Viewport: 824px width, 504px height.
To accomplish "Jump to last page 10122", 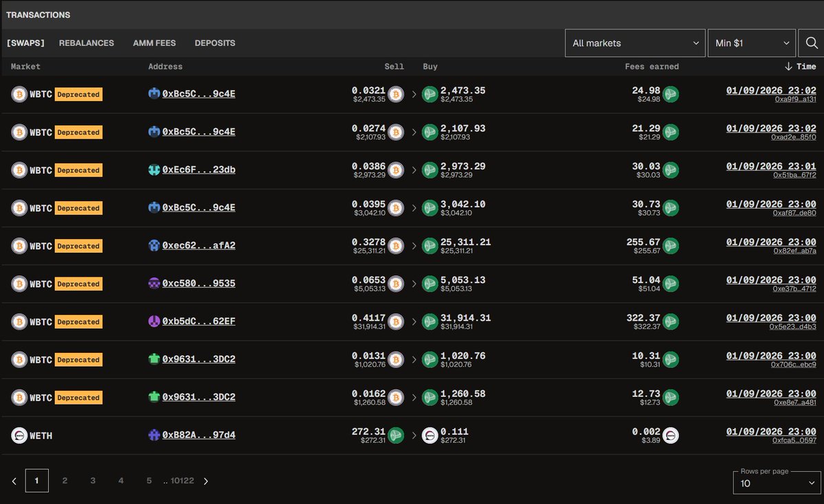I will [x=182, y=481].
